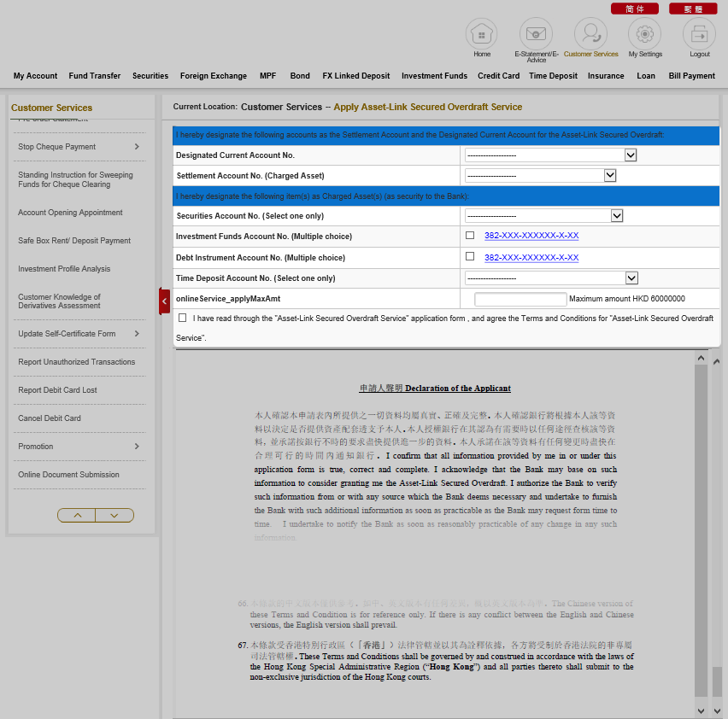Open Time Deposit Account No. dropdown
728x719 pixels.
click(551, 278)
